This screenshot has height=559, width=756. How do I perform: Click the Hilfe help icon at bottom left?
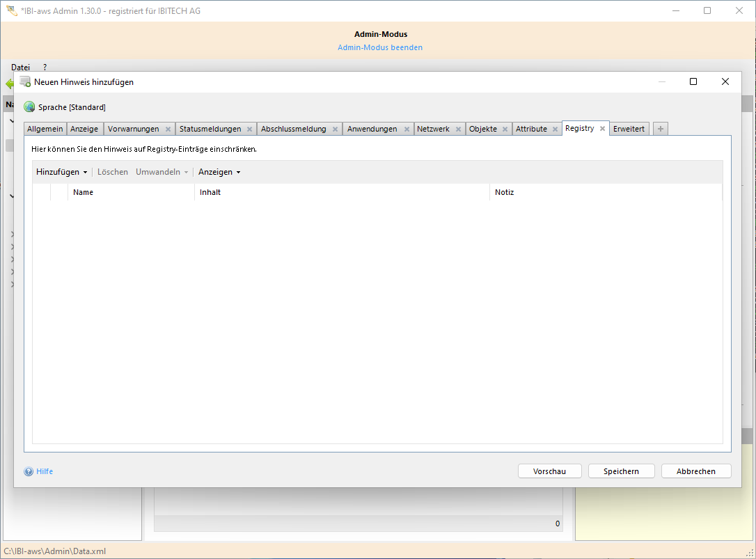29,471
